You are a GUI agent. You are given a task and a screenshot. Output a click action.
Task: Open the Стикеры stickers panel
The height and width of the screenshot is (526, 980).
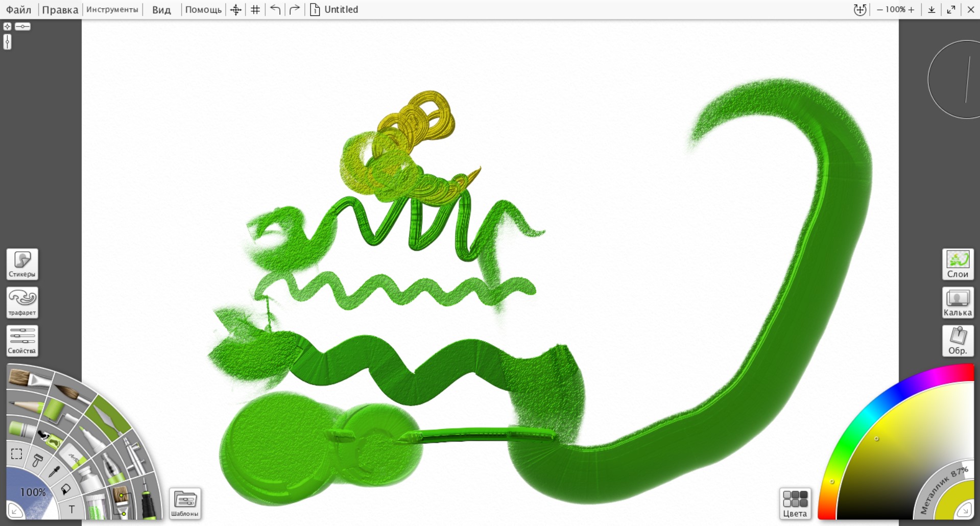click(x=22, y=264)
